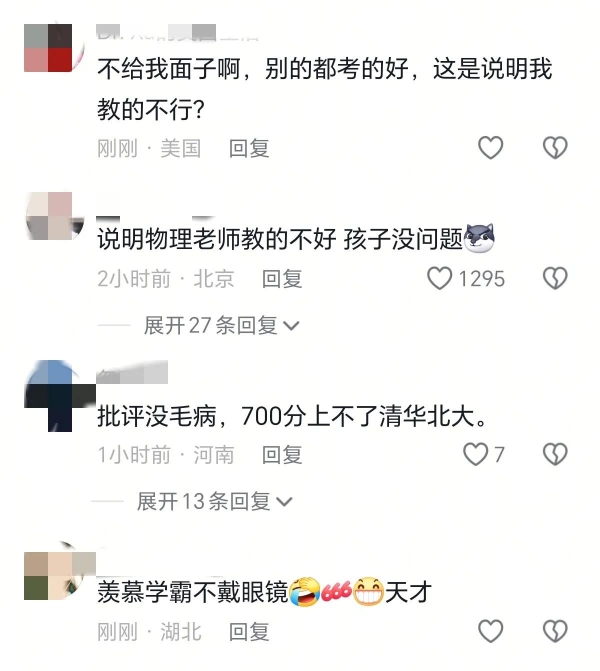The height and width of the screenshot is (671, 600).
Task: Reply to the 河南 comment via 回复
Action: pos(282,454)
